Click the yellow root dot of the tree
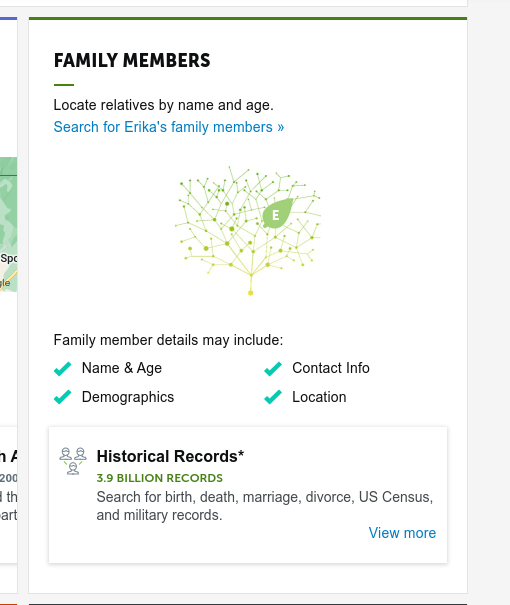The height and width of the screenshot is (605, 510). click(x=250, y=293)
